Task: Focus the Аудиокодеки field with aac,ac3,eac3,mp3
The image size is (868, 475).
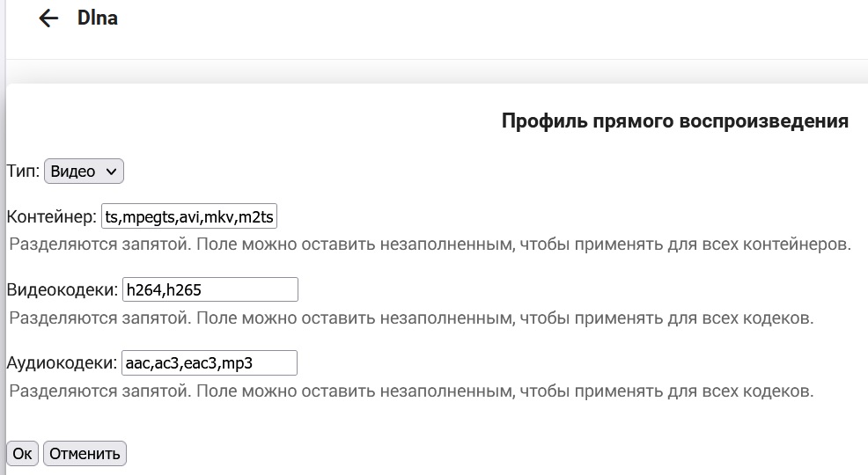Action: point(209,362)
